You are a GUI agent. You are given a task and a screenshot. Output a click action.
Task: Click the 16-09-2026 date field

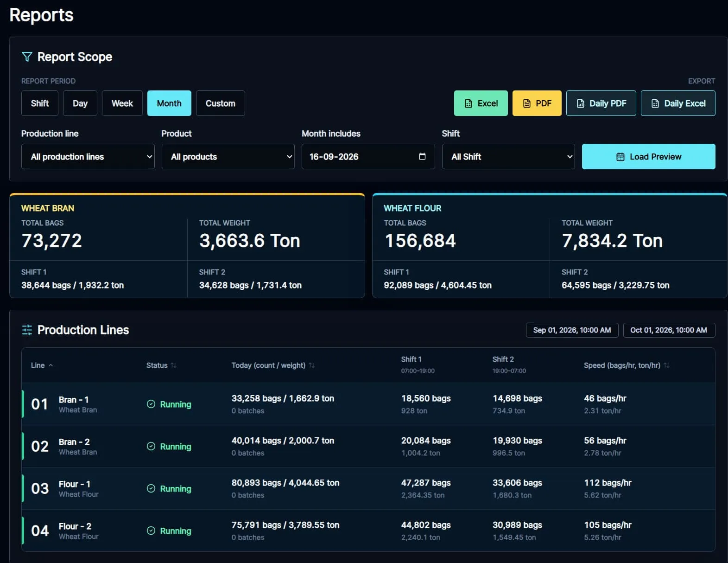tap(368, 156)
